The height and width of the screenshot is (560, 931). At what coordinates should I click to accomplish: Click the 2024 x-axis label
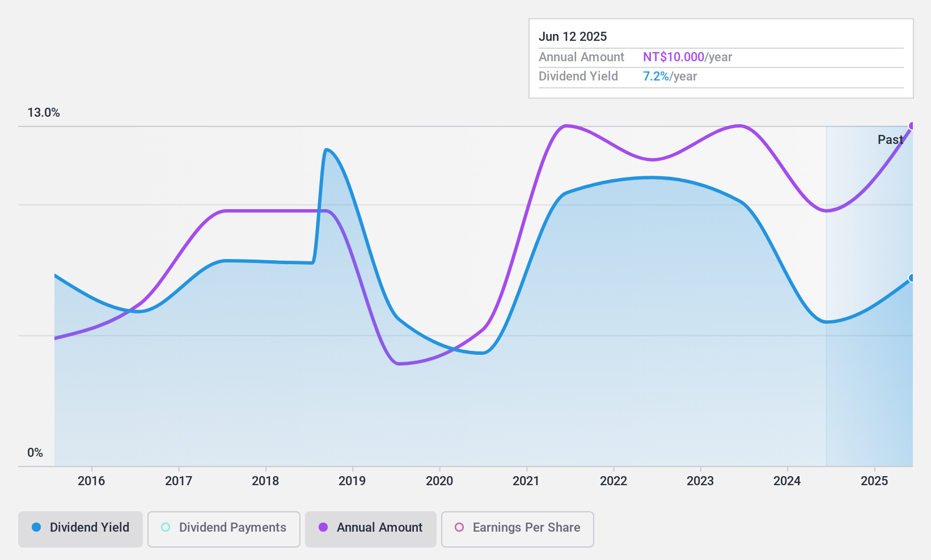point(787,481)
